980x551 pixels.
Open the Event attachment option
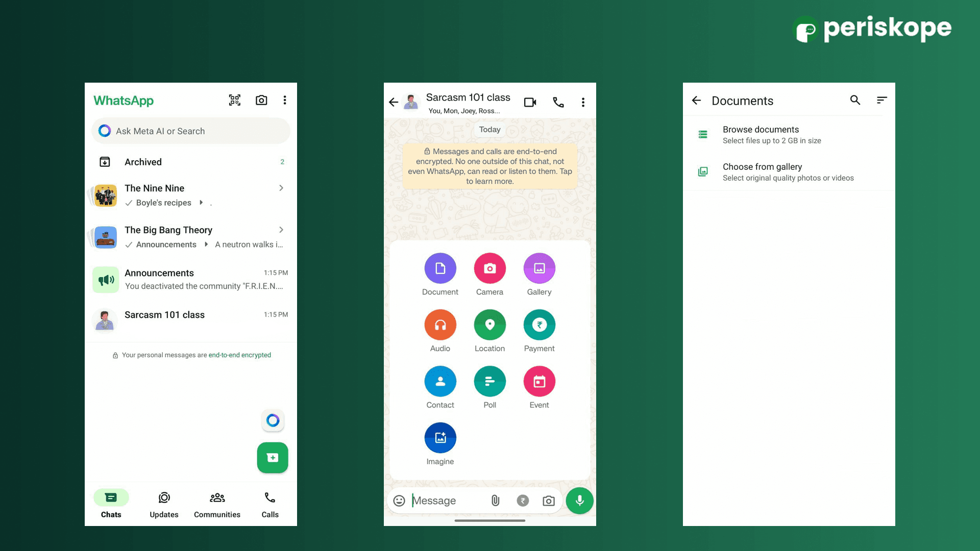tap(539, 382)
